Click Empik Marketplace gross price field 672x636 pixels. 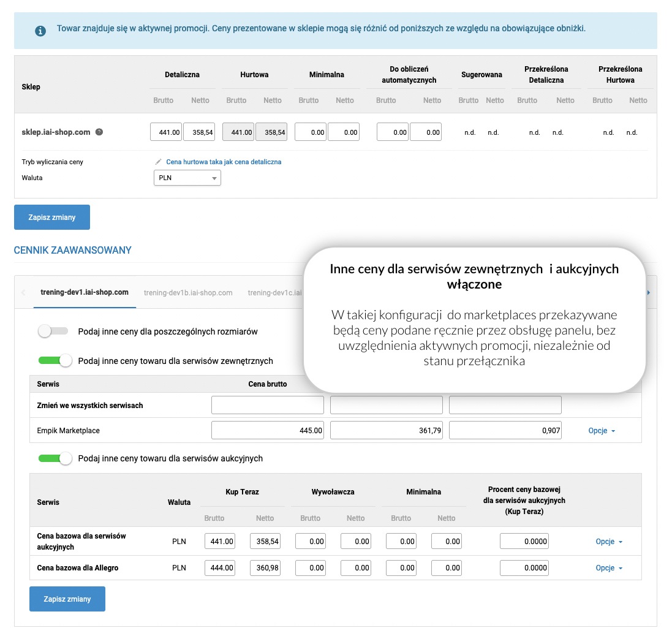click(268, 431)
